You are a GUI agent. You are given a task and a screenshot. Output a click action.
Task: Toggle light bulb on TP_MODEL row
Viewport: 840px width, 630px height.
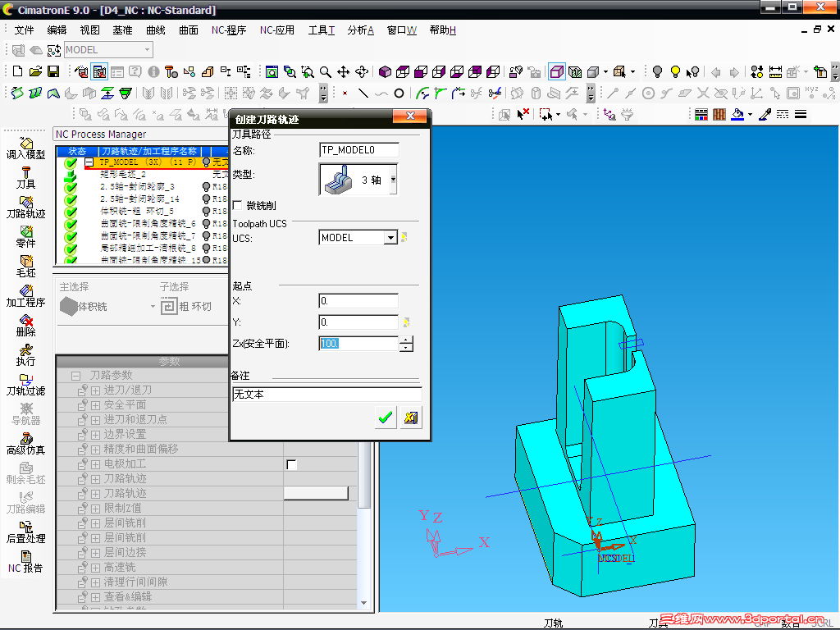(x=206, y=162)
